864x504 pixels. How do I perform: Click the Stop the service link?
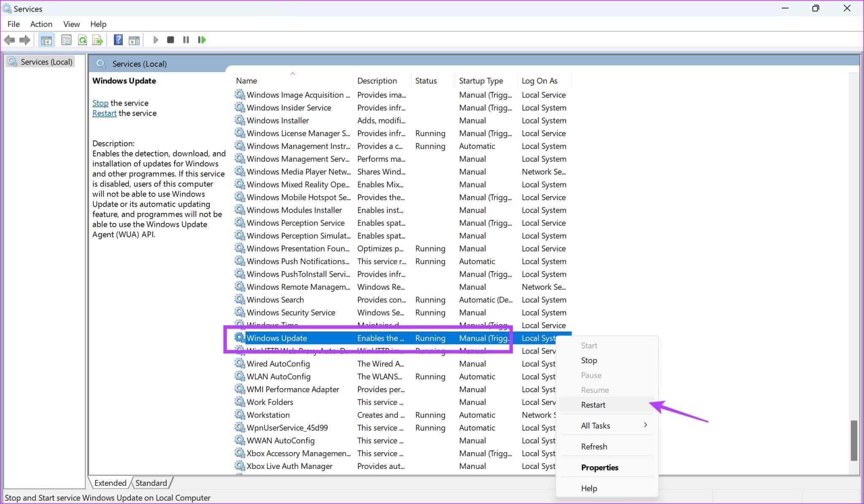100,103
